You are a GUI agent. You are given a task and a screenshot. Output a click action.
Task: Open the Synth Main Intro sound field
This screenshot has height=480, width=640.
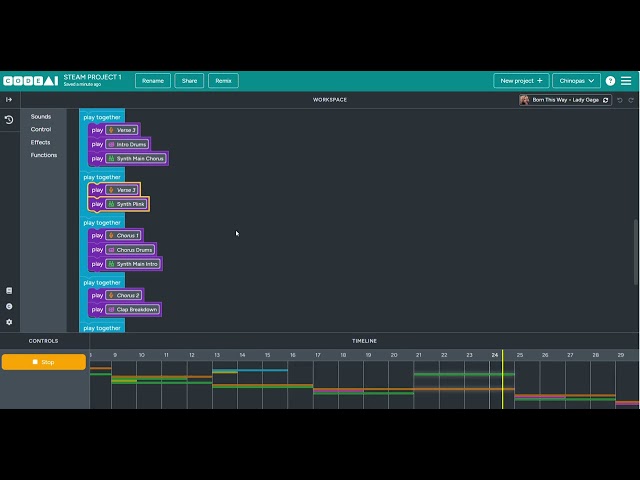point(133,264)
